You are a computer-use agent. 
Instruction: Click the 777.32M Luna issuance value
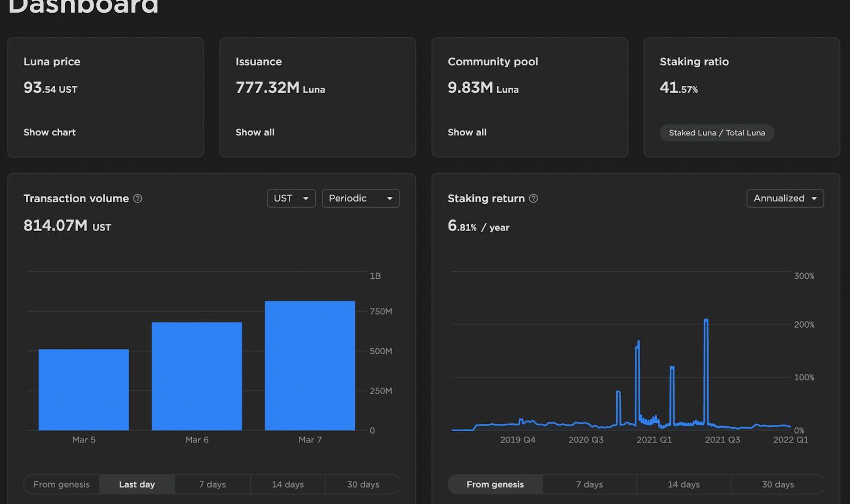280,88
